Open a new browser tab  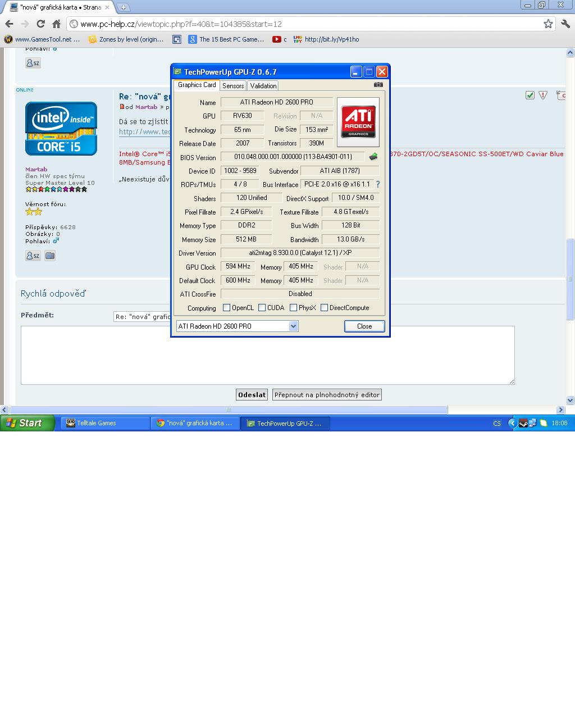123,7
